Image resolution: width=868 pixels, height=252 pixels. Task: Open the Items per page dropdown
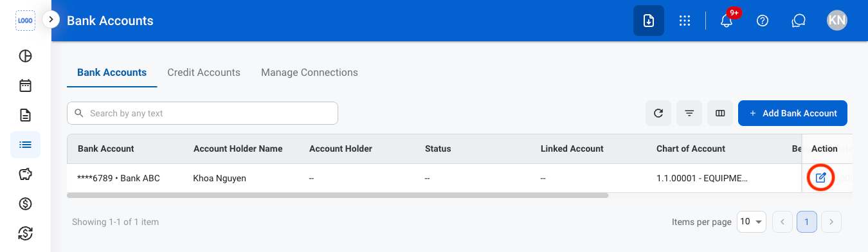pos(752,222)
